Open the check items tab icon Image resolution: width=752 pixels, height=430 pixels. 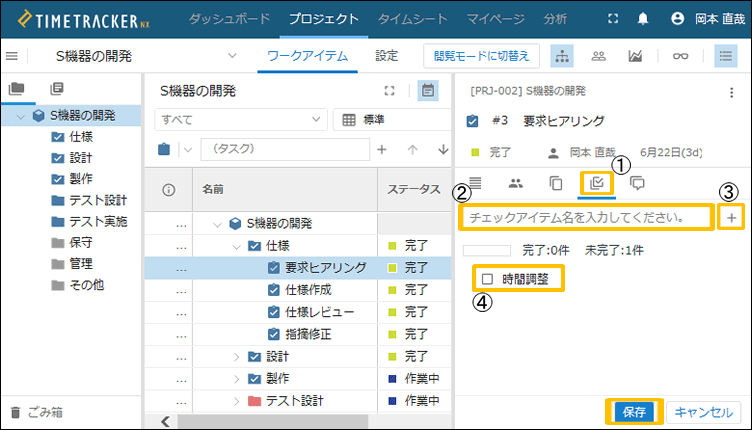coord(597,183)
